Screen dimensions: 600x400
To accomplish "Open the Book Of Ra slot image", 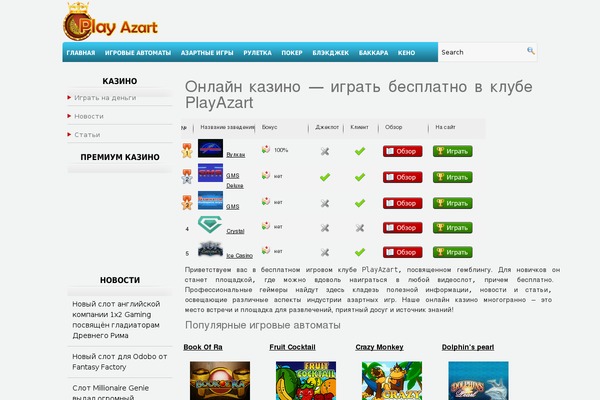I will coord(220,380).
